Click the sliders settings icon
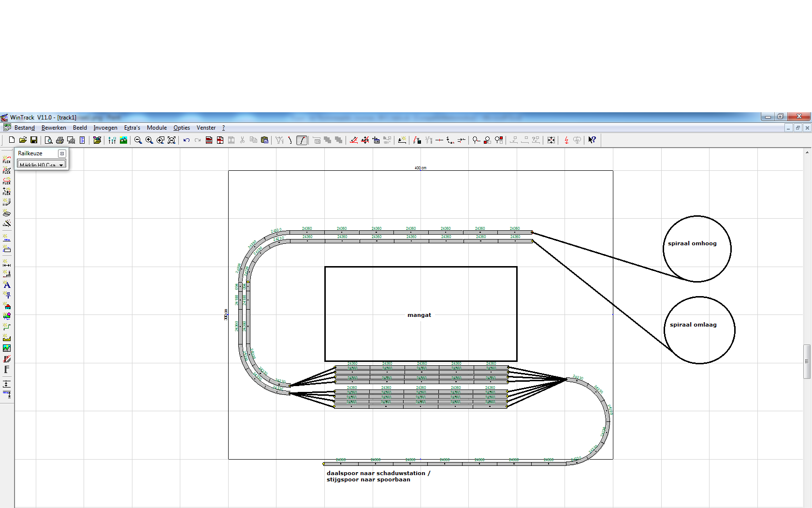812x508 pixels. (112, 140)
